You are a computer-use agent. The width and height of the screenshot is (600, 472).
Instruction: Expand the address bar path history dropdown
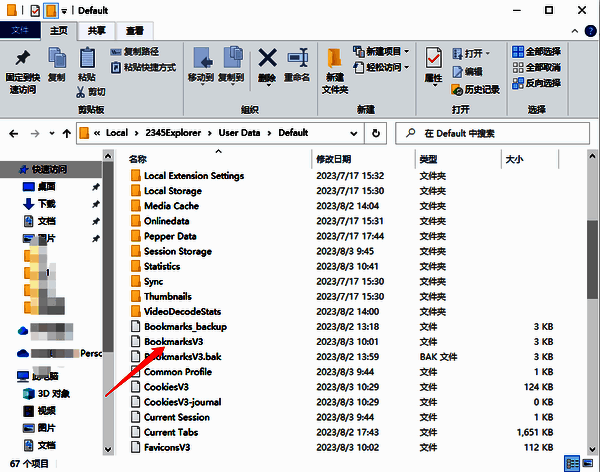point(355,132)
